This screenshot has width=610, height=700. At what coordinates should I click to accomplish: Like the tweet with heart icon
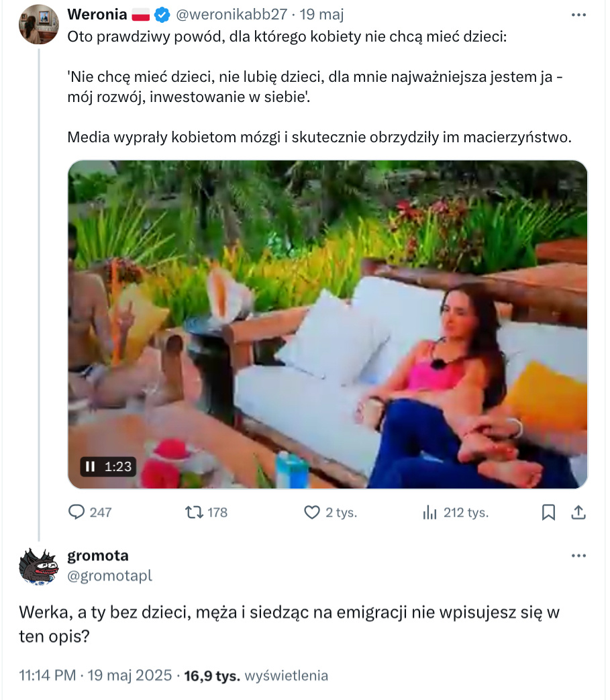312,512
